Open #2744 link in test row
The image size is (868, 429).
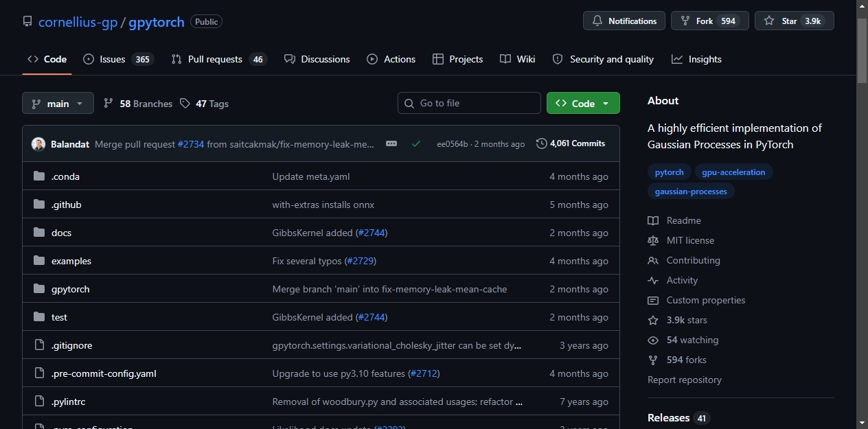[372, 317]
